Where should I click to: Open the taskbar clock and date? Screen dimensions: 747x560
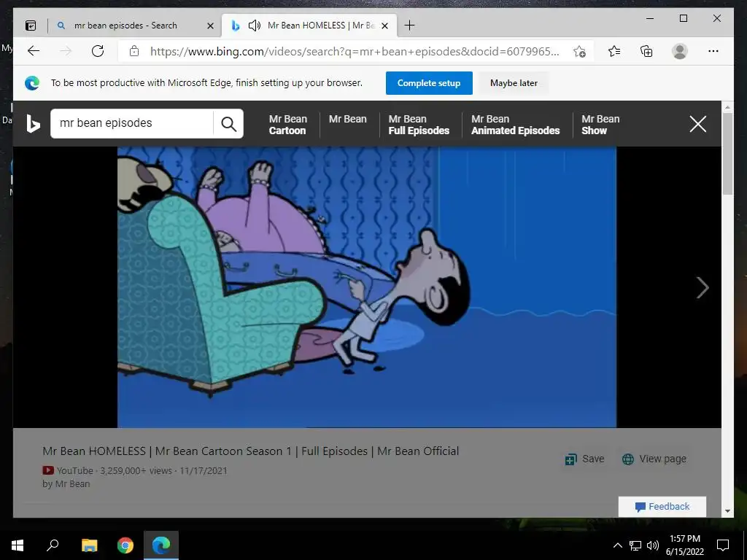click(684, 545)
